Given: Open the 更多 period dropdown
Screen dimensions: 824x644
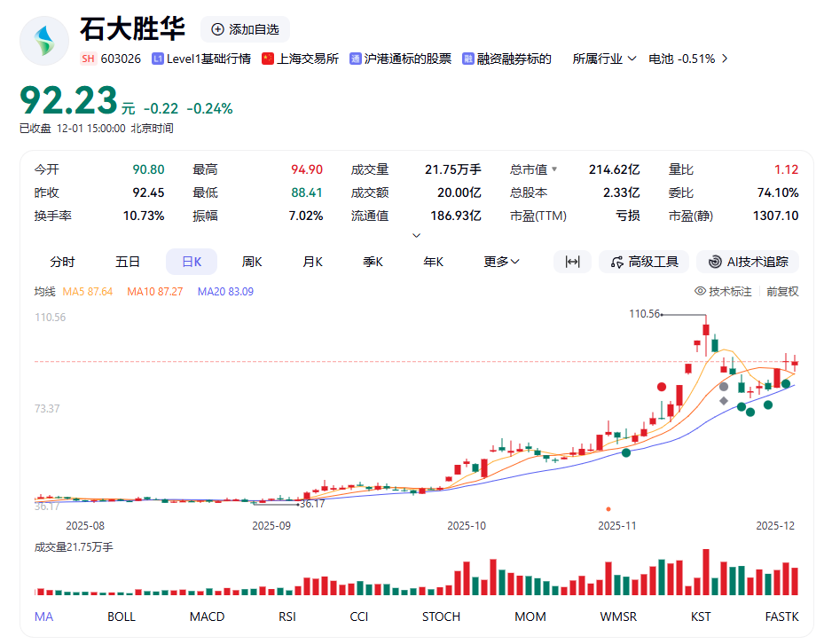Looking at the screenshot, I should tap(501, 262).
